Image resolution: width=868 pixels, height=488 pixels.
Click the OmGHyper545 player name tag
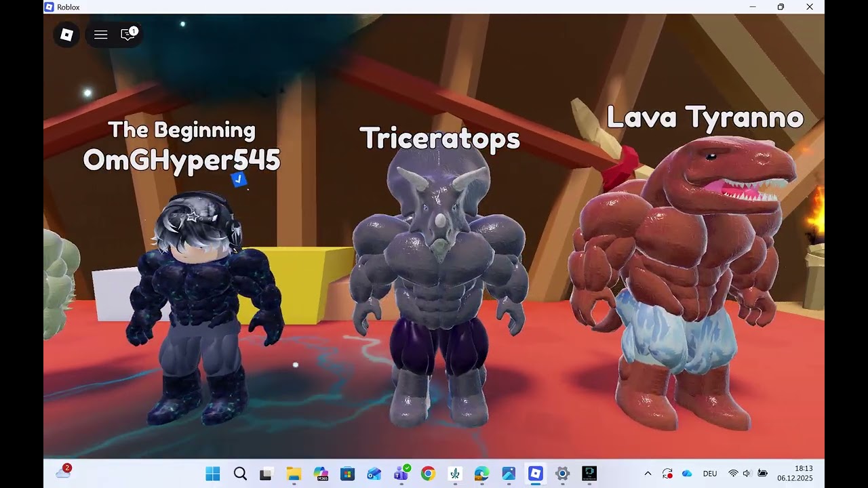[182, 161]
